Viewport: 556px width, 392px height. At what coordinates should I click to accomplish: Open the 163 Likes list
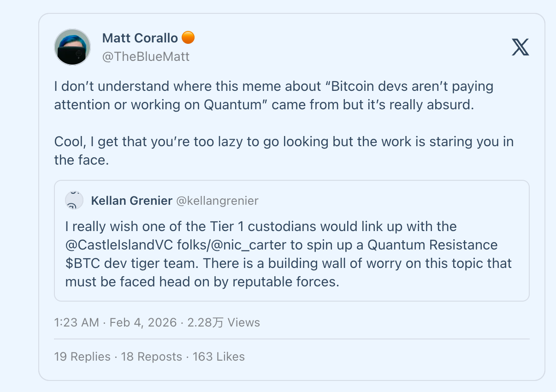(x=219, y=356)
